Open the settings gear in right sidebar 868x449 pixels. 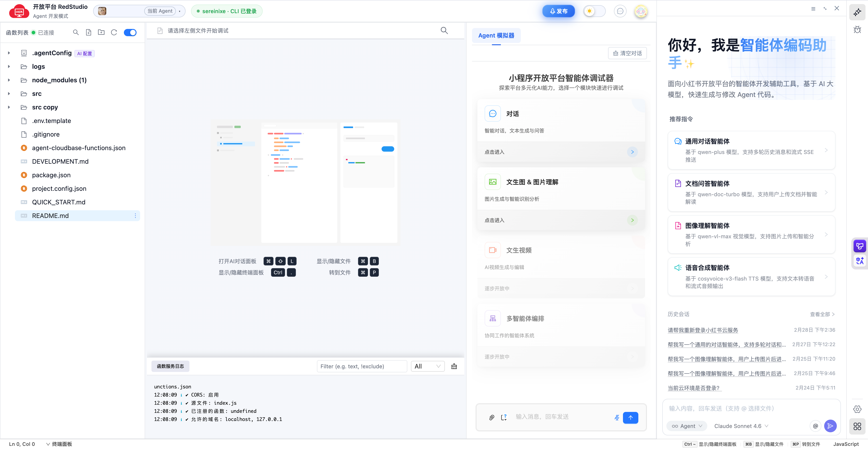(857, 409)
